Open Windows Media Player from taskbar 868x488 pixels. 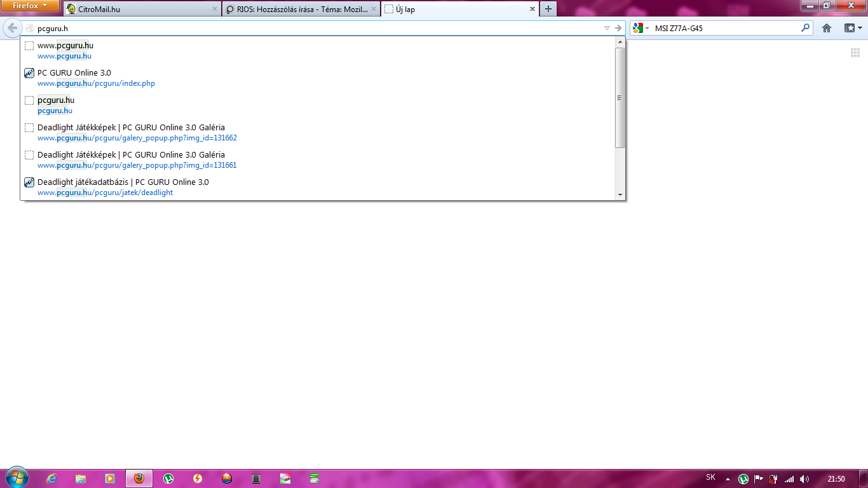point(110,478)
